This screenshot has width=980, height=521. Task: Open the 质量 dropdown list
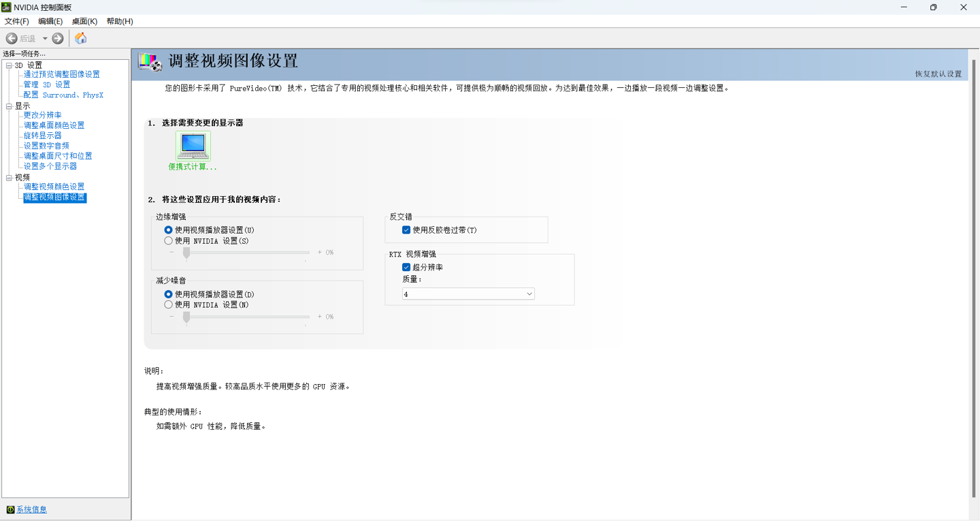468,294
